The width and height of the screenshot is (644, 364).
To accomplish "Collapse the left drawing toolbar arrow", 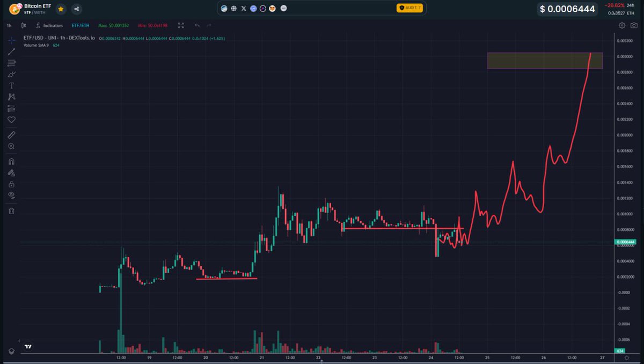I will tap(20, 340).
